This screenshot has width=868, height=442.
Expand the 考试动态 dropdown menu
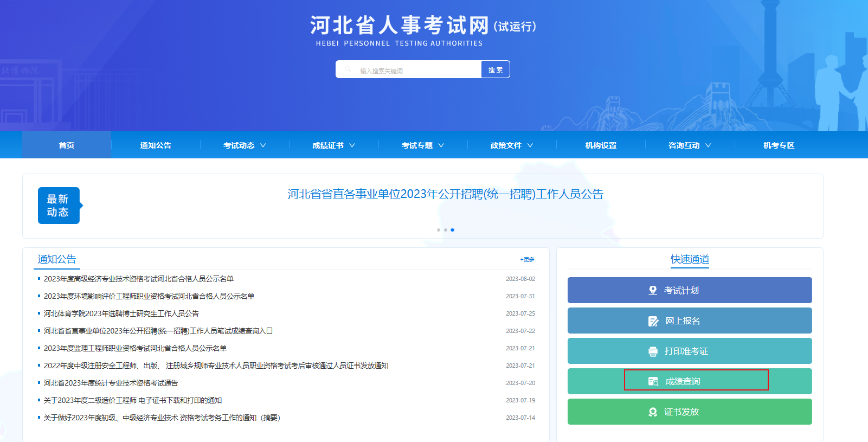(x=245, y=145)
